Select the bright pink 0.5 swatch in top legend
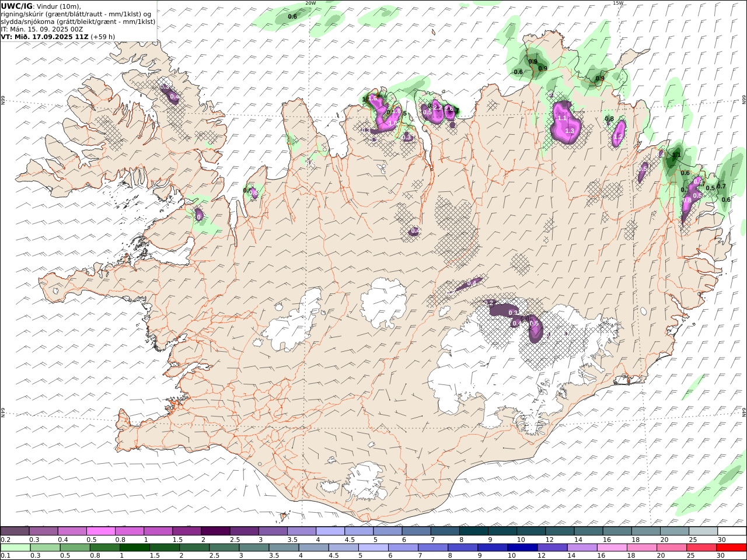747x560 pixels. coord(101,531)
